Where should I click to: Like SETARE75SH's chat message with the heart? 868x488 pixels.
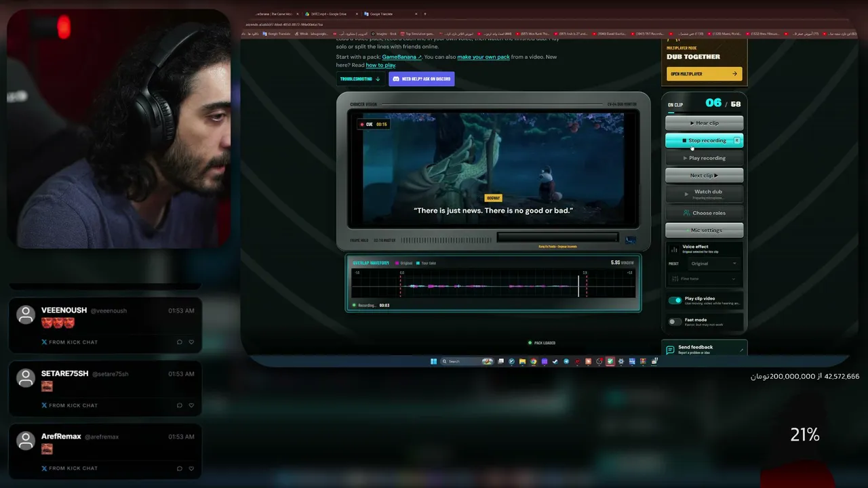[191, 405]
